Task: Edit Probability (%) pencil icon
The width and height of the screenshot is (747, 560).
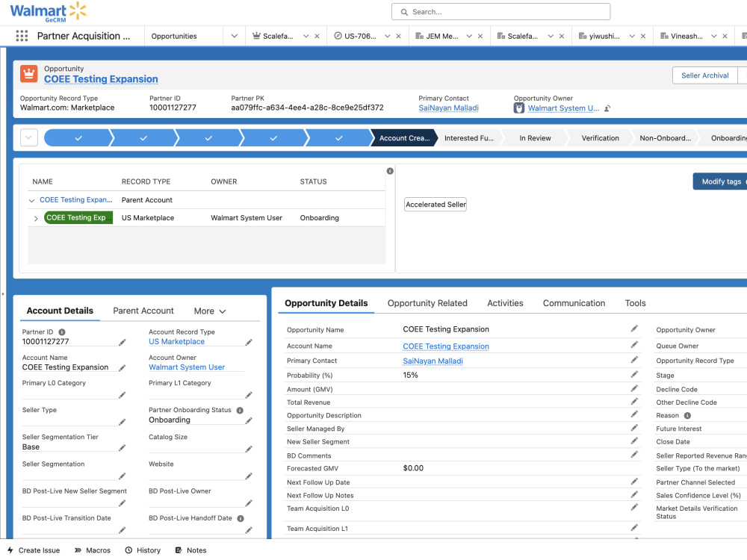Action: pyautogui.click(x=634, y=374)
